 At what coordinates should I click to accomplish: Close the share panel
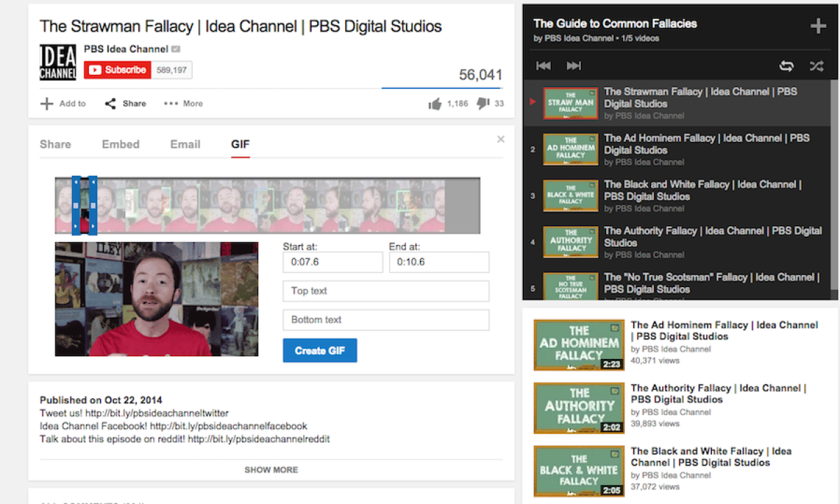click(x=500, y=139)
